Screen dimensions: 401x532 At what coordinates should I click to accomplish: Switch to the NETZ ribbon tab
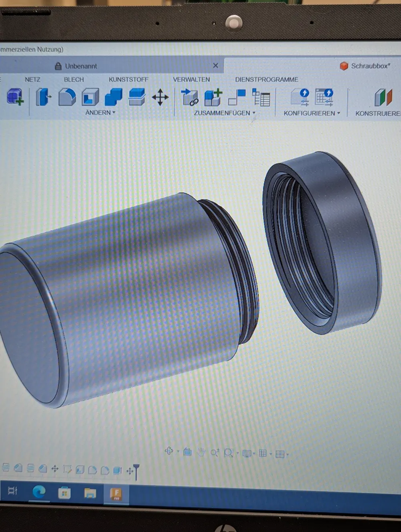[x=32, y=79]
